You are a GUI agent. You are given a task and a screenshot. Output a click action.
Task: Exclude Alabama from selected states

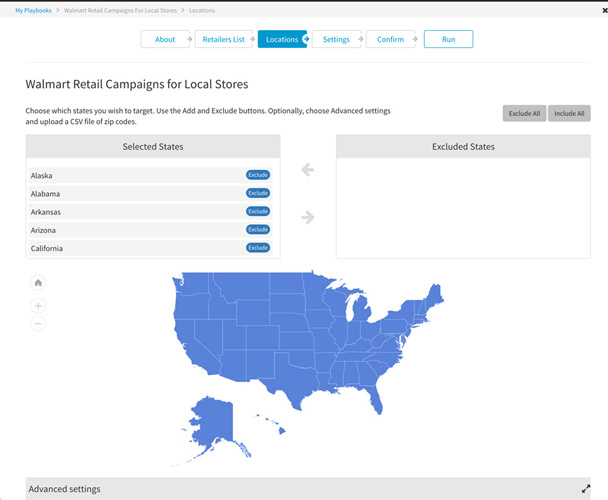tap(258, 193)
